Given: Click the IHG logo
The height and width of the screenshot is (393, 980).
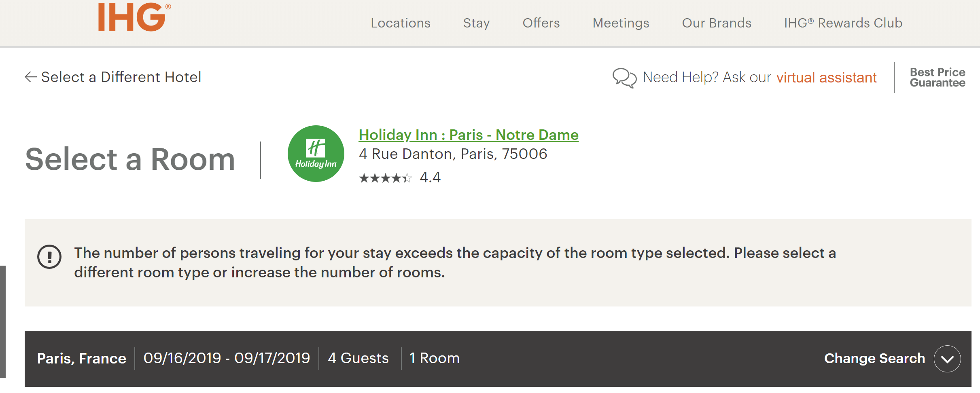Looking at the screenshot, I should 133,17.
